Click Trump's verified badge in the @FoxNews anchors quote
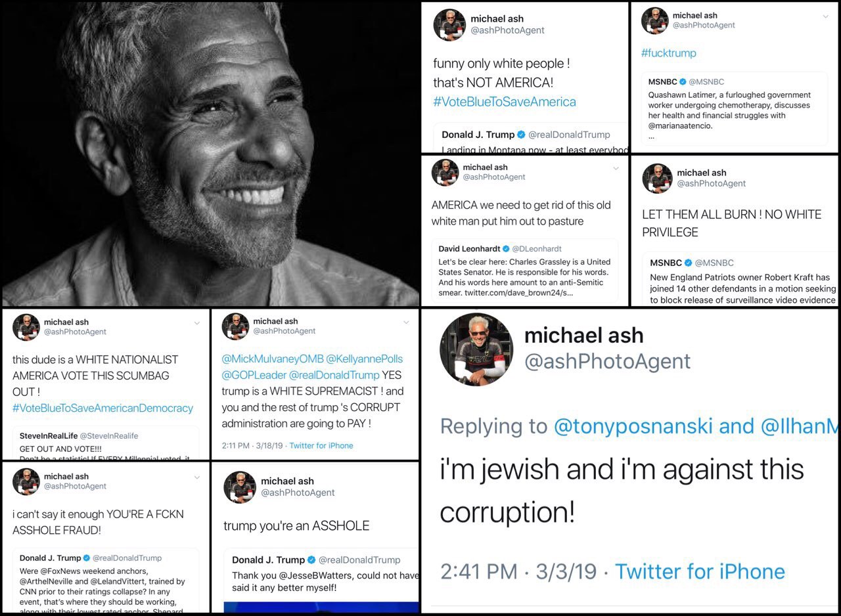The width and height of the screenshot is (841, 616). tap(86, 558)
